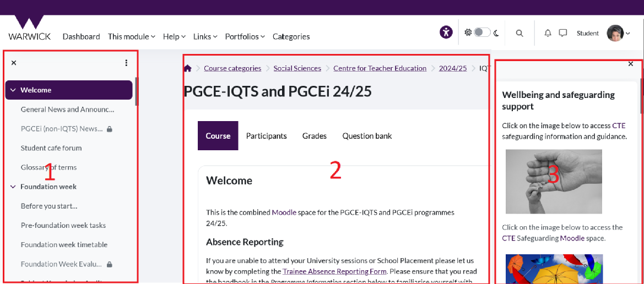Expand the Portfolios menu
The image size is (644, 284).
[245, 36]
